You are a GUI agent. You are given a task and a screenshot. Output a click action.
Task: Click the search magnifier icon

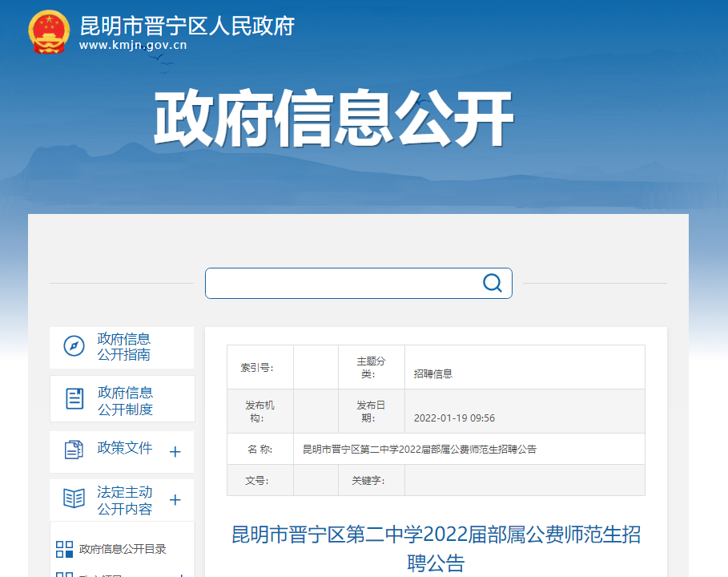[x=492, y=283]
